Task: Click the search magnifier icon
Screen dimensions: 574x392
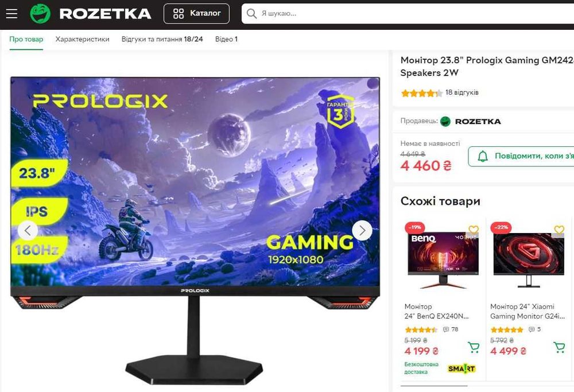Action: coord(251,14)
